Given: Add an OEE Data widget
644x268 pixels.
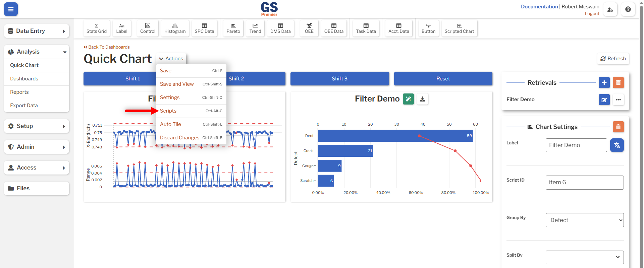Looking at the screenshot, I should pos(334,28).
